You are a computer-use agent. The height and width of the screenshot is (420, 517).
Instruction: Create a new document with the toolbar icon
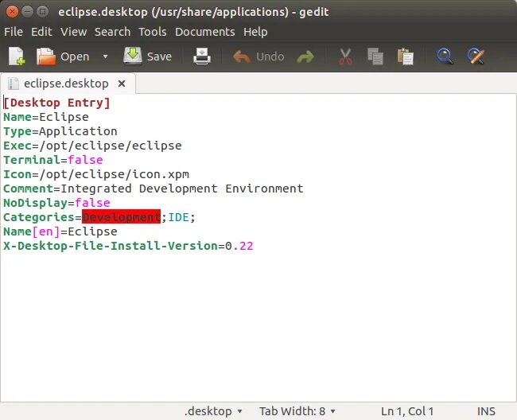coord(17,56)
